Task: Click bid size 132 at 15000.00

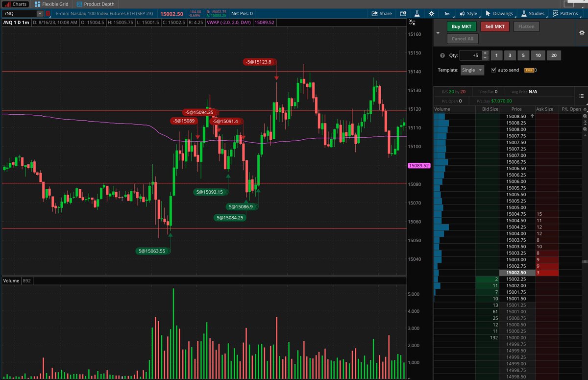Action: [488, 337]
